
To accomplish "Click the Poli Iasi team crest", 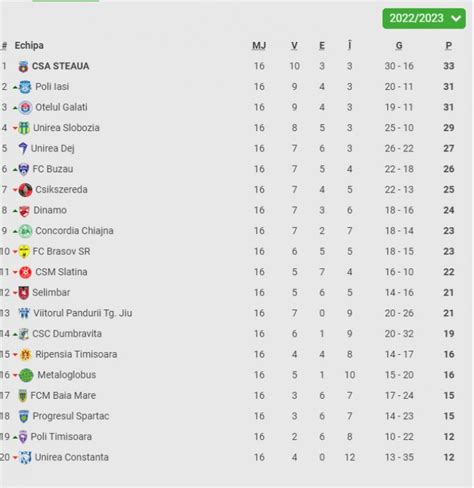I will [x=25, y=87].
